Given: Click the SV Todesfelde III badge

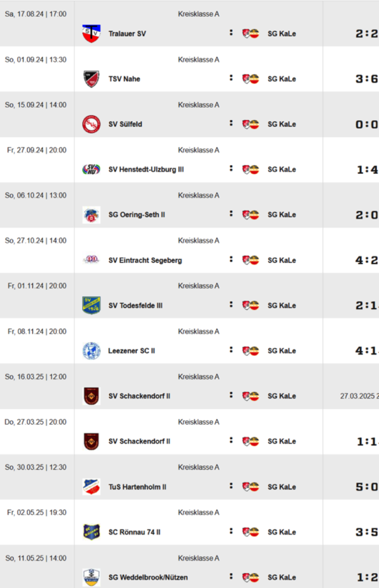Looking at the screenshot, I should coord(91,305).
